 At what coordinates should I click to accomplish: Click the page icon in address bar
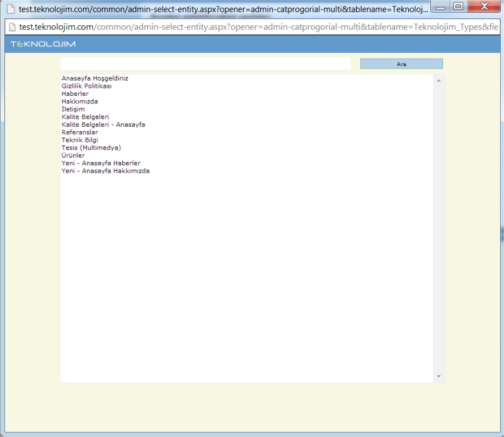pos(12,27)
